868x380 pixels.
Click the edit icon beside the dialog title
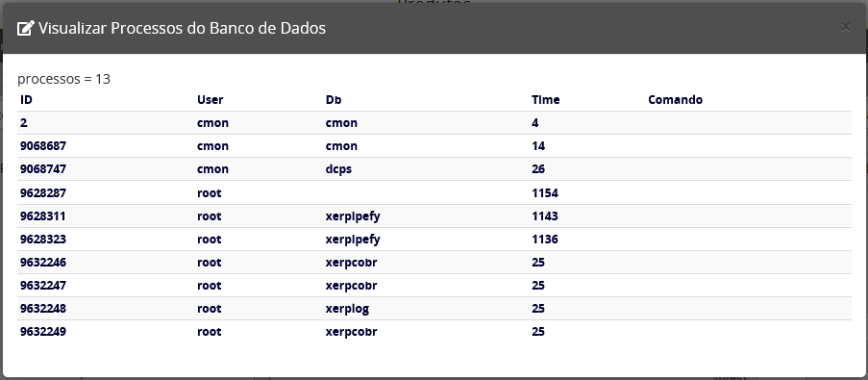(25, 28)
